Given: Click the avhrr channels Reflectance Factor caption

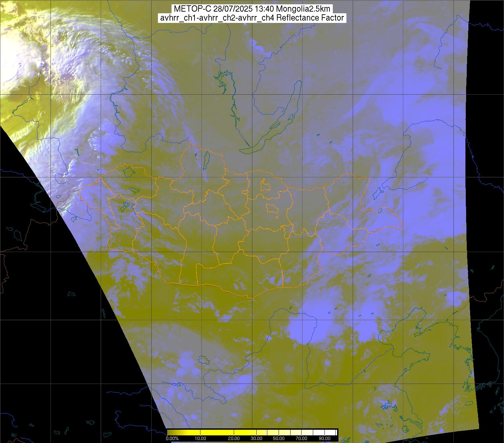Looking at the screenshot, I should (x=252, y=18).
